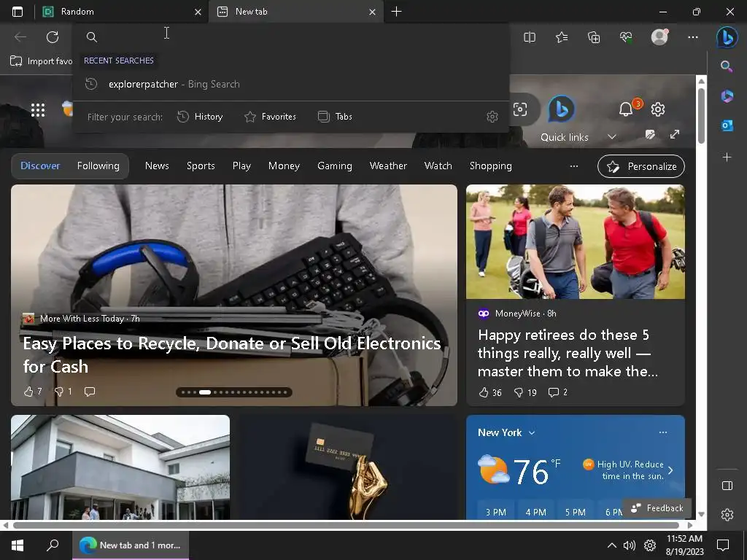Open the Sports category

pos(201,166)
